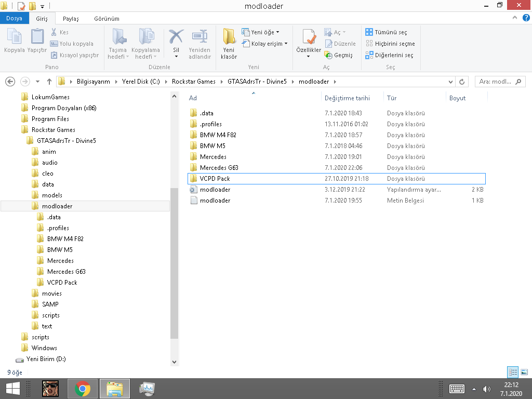
Task: Open the Dosya menu tab
Action: pyautogui.click(x=14, y=18)
